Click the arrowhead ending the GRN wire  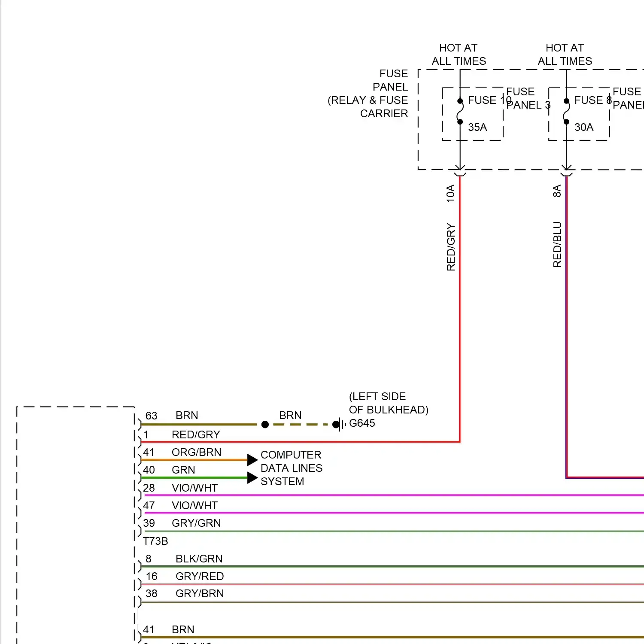coord(252,477)
